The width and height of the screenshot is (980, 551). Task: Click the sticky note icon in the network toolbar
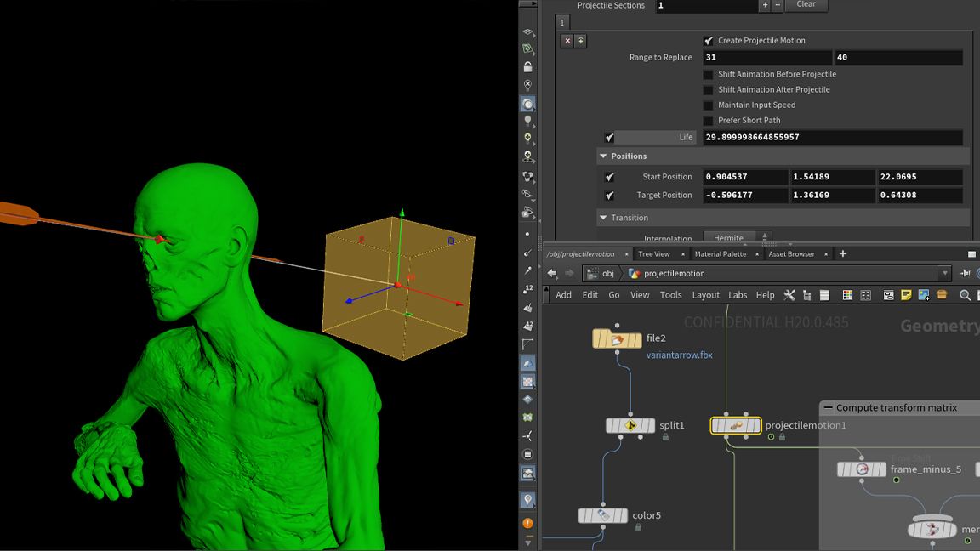(x=906, y=295)
